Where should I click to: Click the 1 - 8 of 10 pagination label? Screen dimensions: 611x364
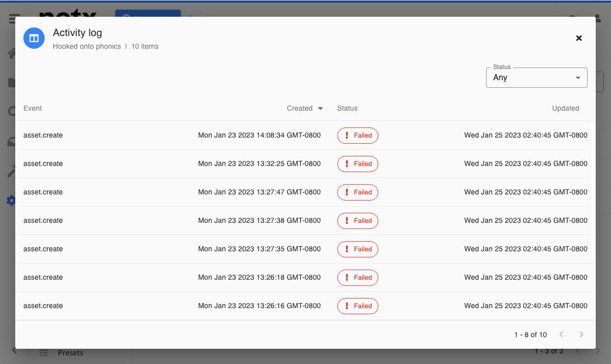[530, 335]
